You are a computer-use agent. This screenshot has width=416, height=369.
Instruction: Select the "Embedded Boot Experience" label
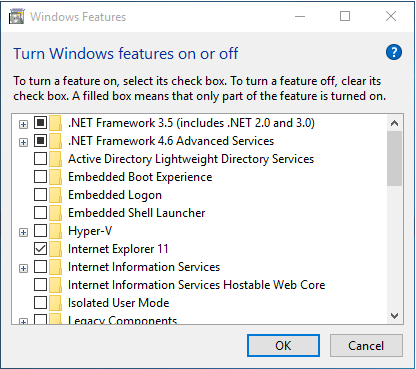[140, 177]
